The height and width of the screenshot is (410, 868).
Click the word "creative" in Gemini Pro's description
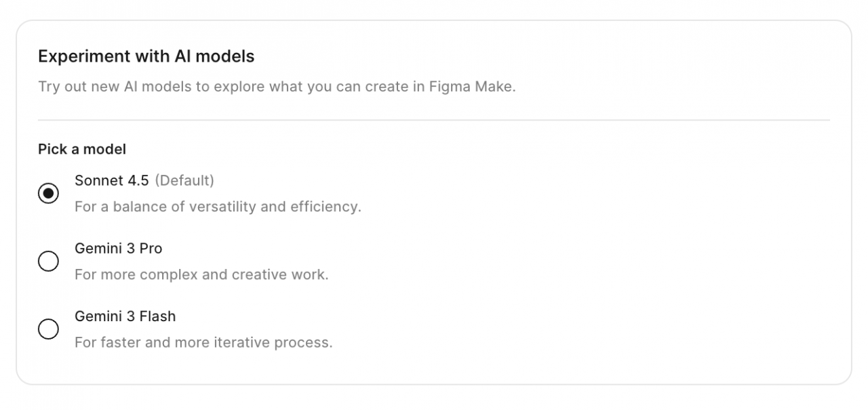[x=260, y=274]
